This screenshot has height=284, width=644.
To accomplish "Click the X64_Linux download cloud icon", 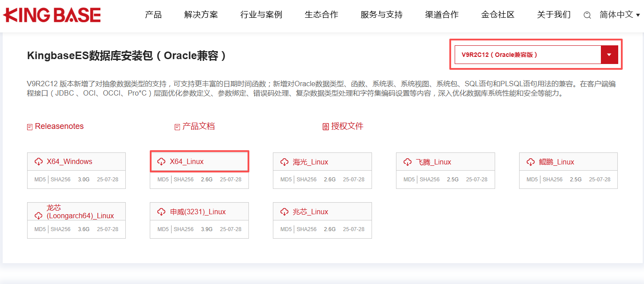I will (161, 162).
